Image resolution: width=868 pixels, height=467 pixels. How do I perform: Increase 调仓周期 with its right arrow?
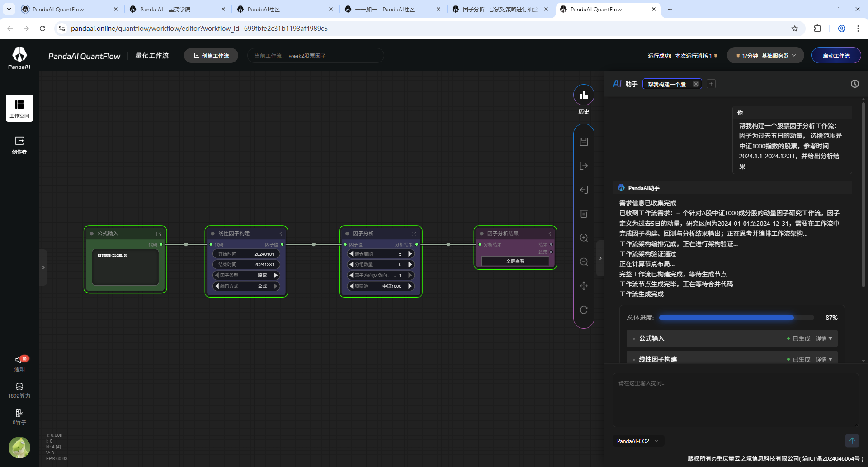[x=410, y=254]
